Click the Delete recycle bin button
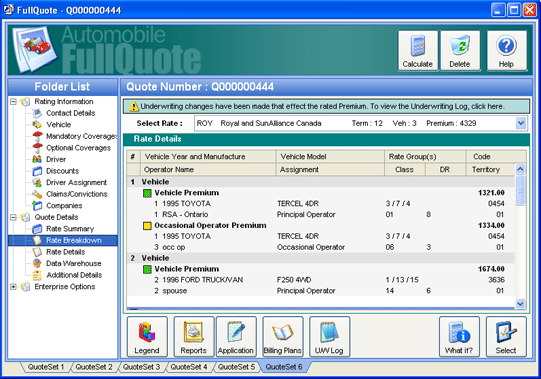The height and width of the screenshot is (379, 541). point(460,51)
